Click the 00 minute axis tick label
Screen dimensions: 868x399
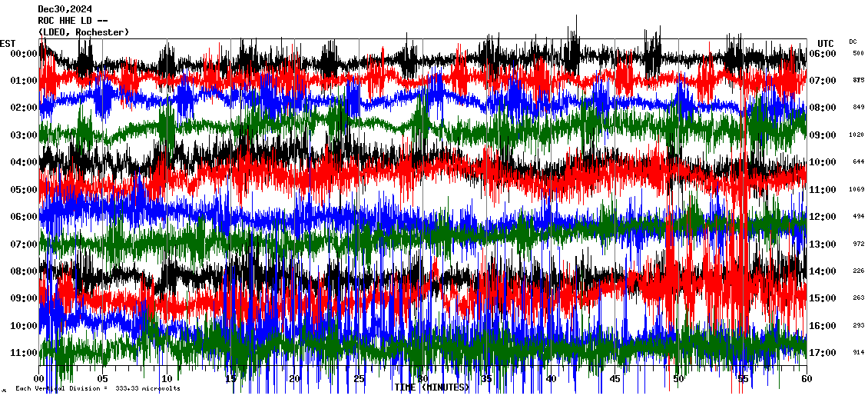38,379
